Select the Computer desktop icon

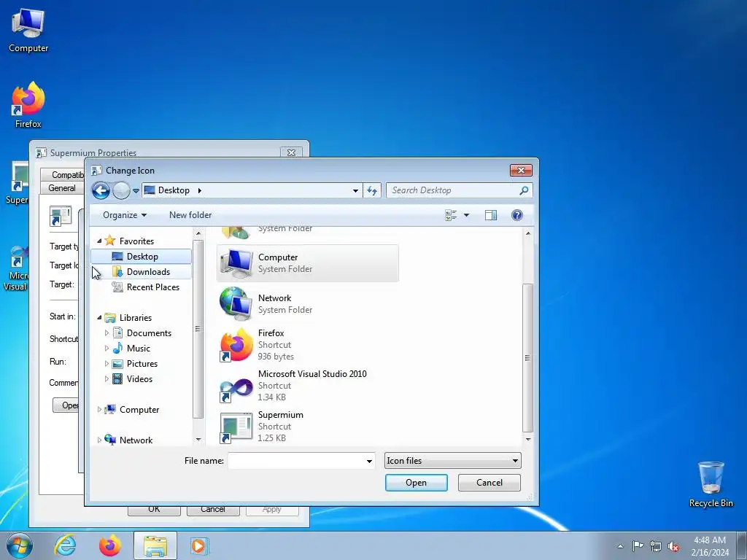28,30
